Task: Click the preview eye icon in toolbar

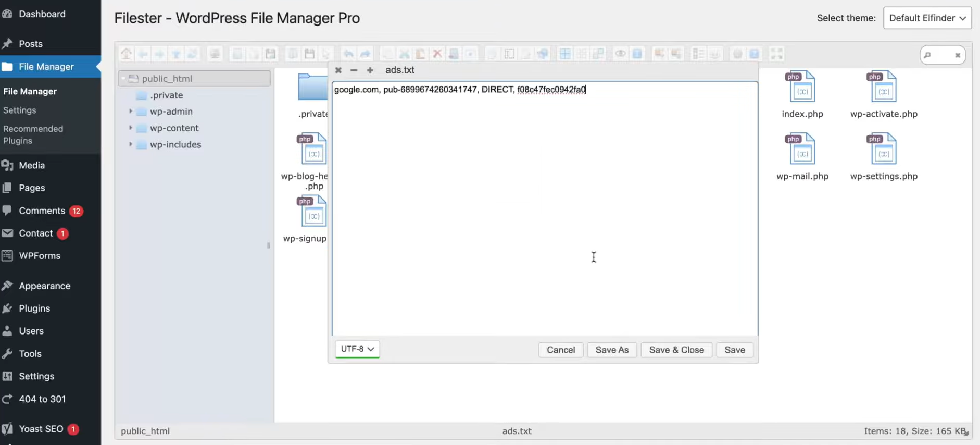Action: coord(620,54)
